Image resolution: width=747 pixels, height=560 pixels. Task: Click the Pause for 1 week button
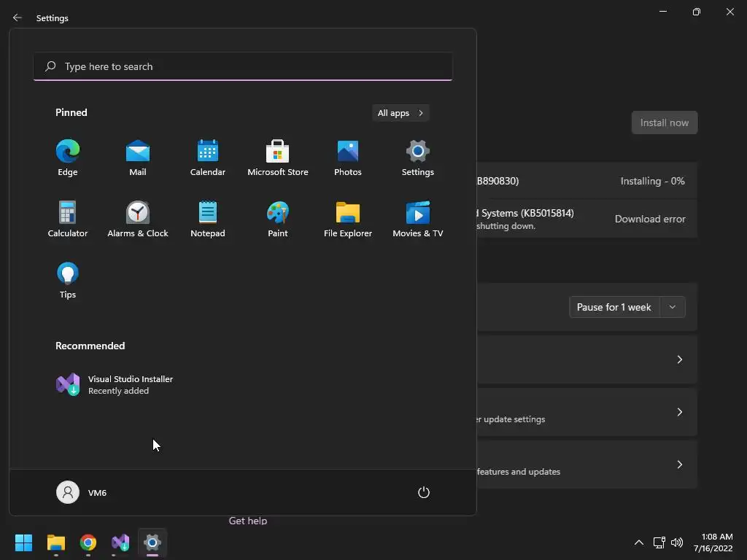[x=614, y=307]
